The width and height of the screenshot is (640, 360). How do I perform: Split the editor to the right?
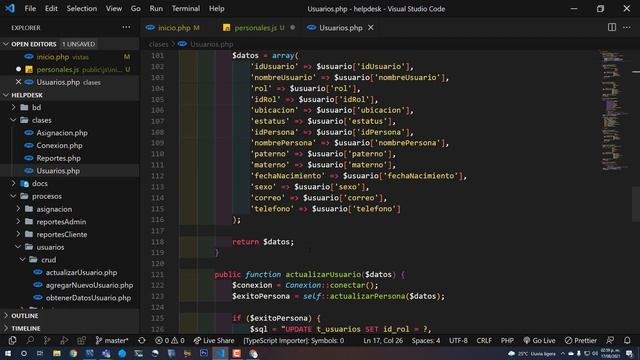coord(611,27)
